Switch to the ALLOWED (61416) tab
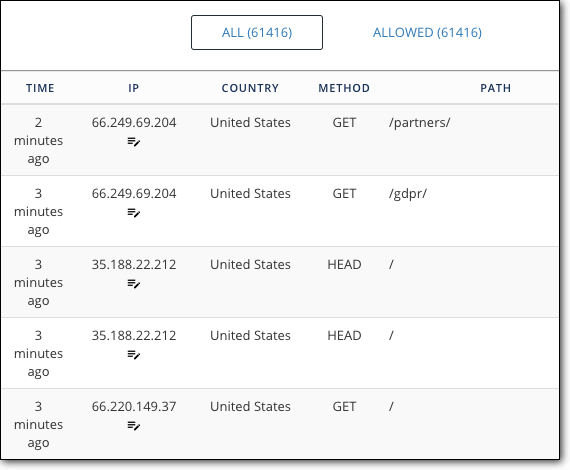Screen dimensions: 570x470 tap(427, 32)
